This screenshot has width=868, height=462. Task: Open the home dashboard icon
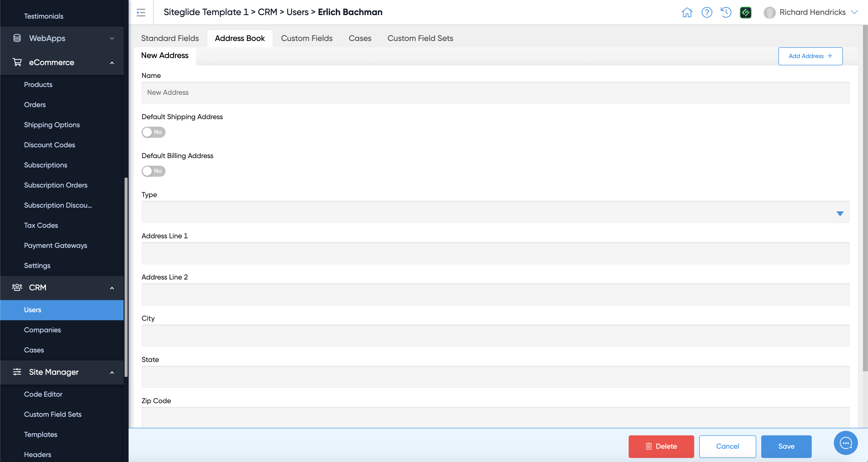(x=687, y=13)
